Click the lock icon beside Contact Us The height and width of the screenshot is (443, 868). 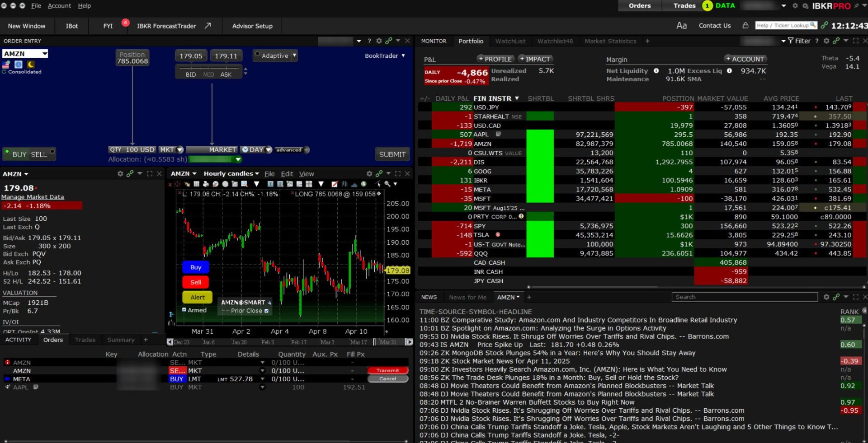click(x=745, y=26)
